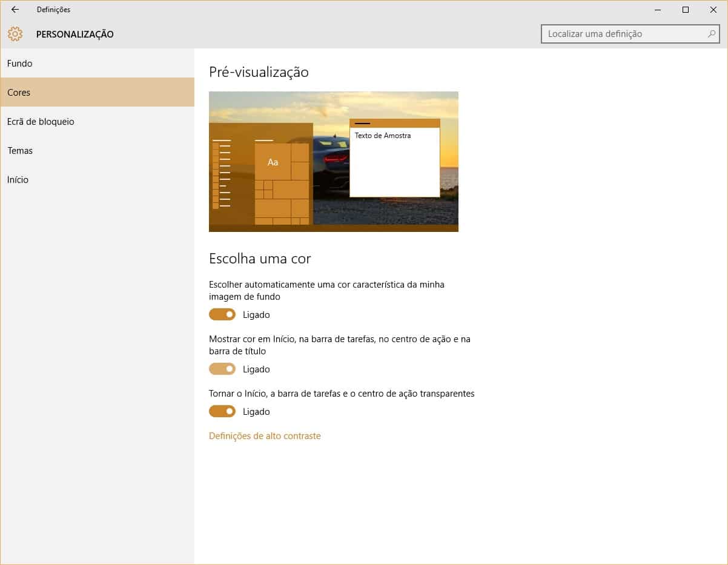Open the Fundo section
The height and width of the screenshot is (565, 728).
pos(98,64)
